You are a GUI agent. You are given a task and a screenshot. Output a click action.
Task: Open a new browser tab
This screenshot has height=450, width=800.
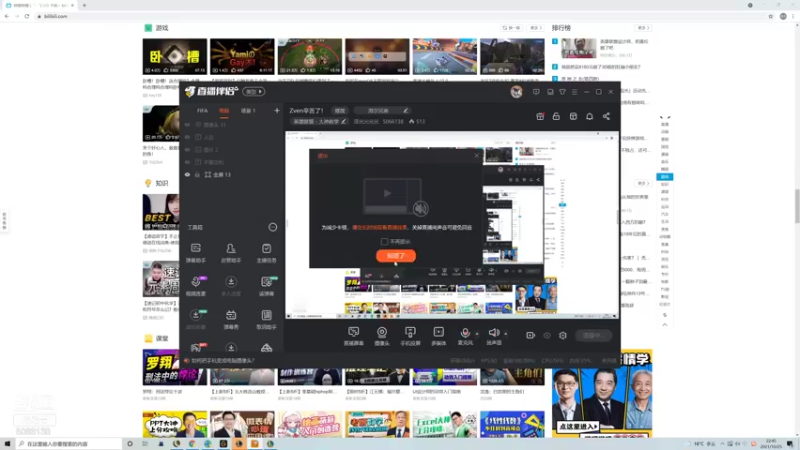tap(84, 5)
